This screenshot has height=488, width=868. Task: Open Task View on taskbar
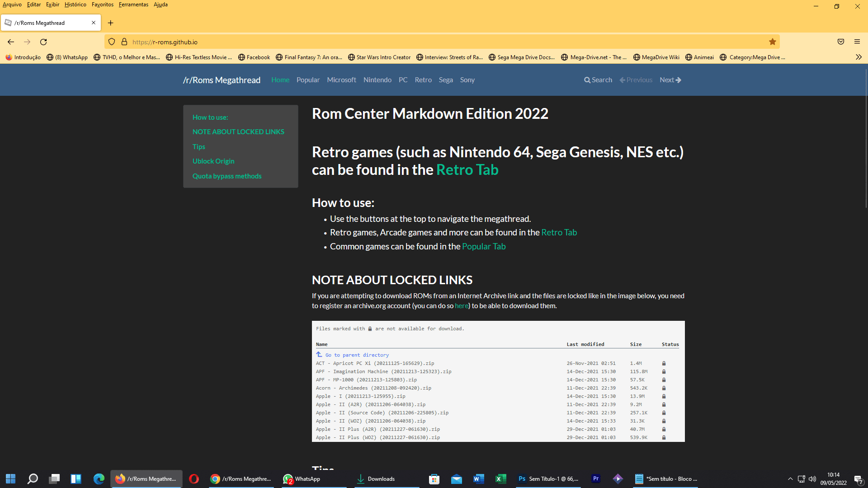(x=54, y=479)
